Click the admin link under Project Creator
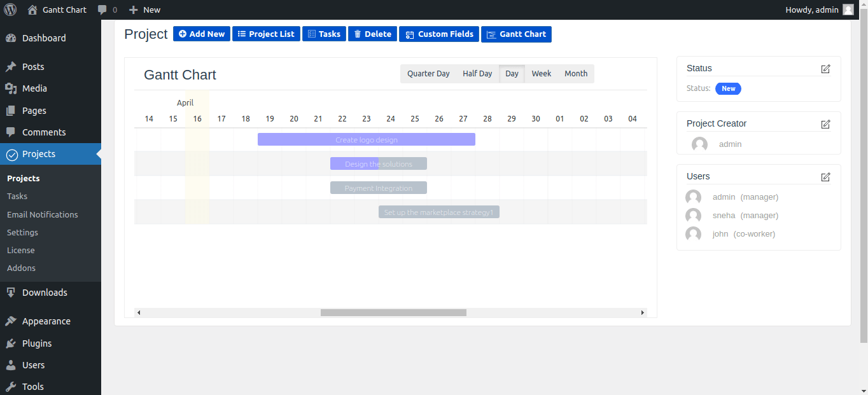This screenshot has width=868, height=395. [x=730, y=144]
